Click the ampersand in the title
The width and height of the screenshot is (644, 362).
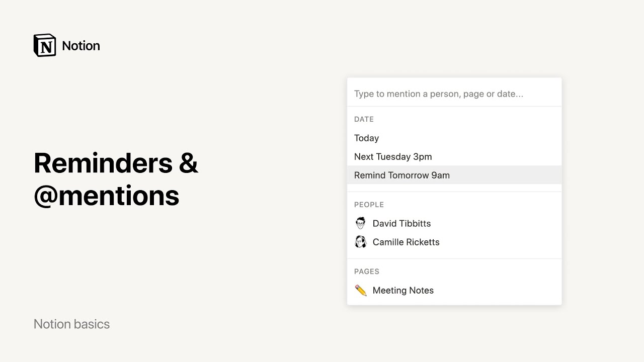(188, 163)
